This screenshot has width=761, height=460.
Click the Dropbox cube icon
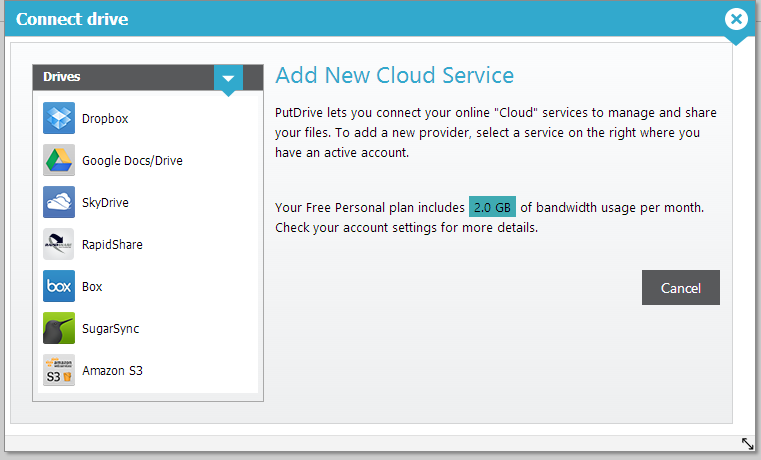pyautogui.click(x=59, y=118)
